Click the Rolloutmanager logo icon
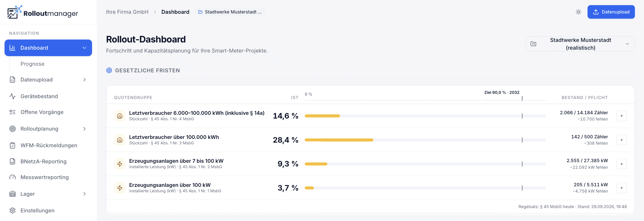The image size is (644, 221). click(14, 12)
